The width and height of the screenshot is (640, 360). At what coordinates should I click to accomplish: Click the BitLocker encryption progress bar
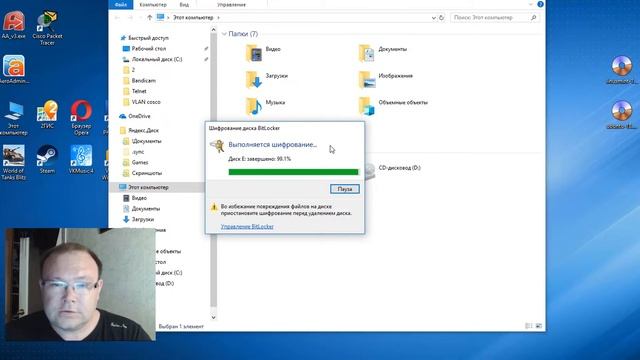293,172
